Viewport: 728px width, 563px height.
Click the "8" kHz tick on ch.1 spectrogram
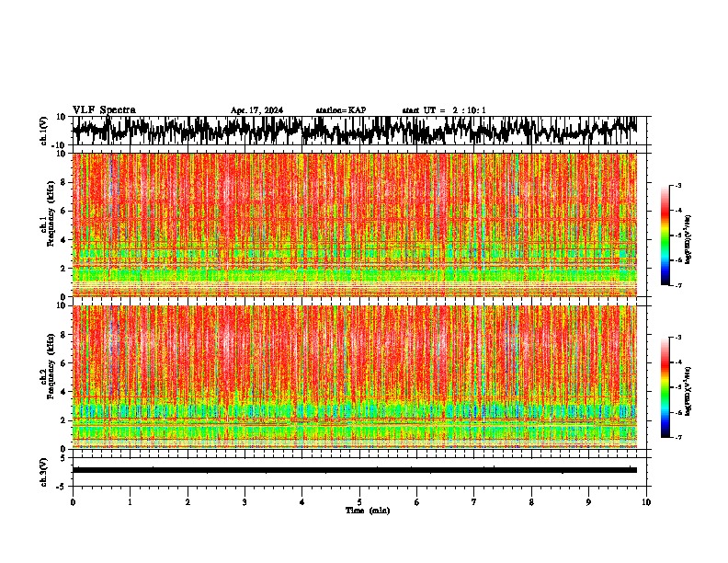pos(64,182)
